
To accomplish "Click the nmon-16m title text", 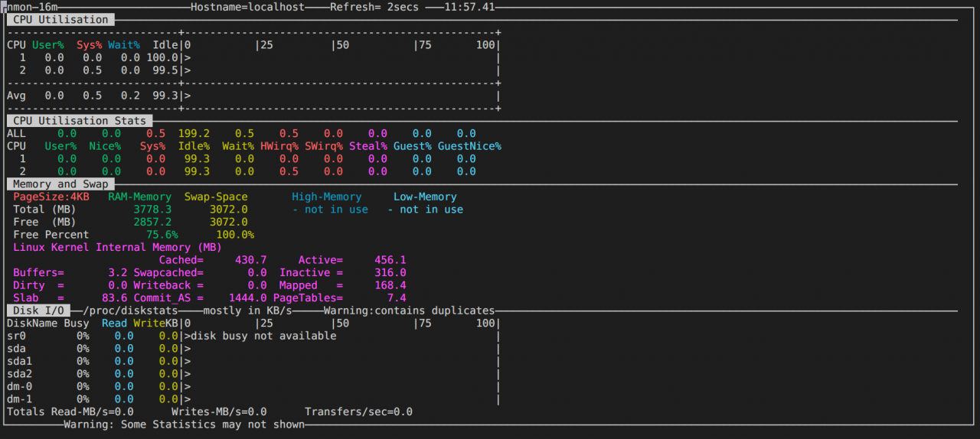I will [x=32, y=7].
